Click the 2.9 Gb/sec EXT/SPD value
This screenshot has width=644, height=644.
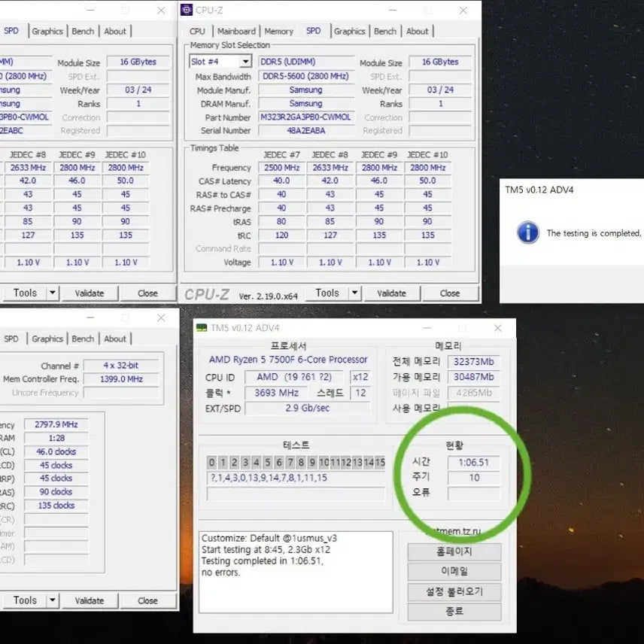(307, 409)
